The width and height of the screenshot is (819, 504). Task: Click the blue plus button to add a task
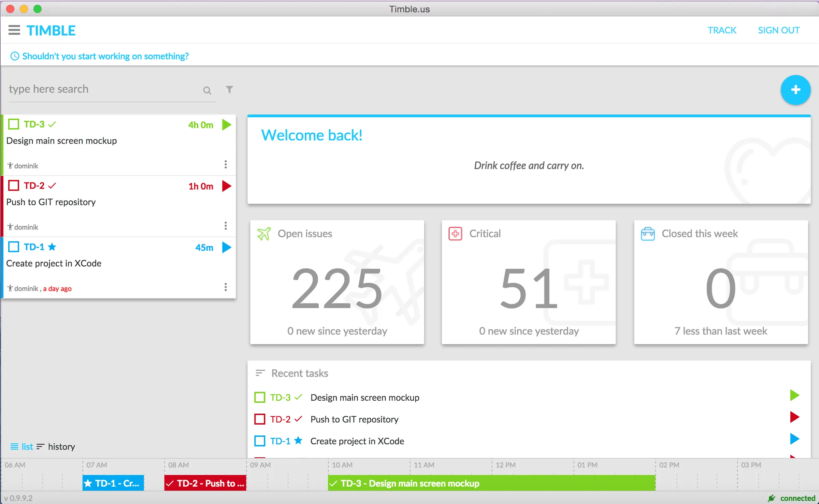coord(795,90)
